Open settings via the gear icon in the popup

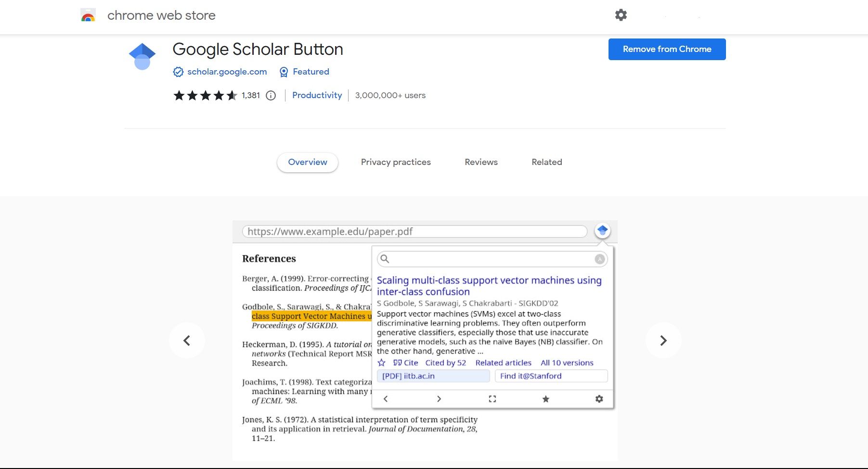(x=599, y=399)
